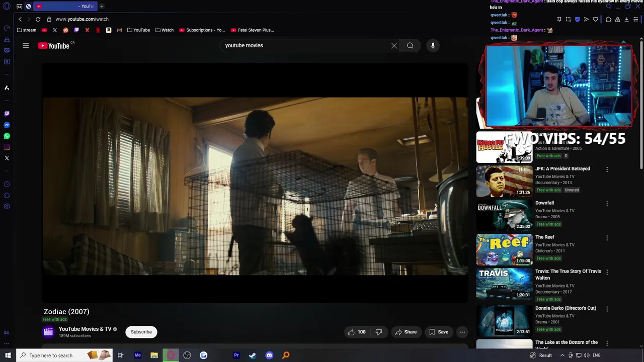Image resolution: width=644 pixels, height=362 pixels.
Task: Open options menu for The Reef
Action: tap(607, 238)
